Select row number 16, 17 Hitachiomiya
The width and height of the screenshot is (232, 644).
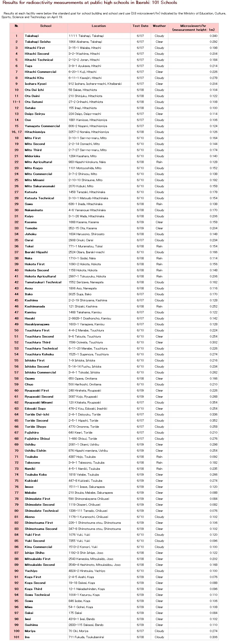[16, 132]
